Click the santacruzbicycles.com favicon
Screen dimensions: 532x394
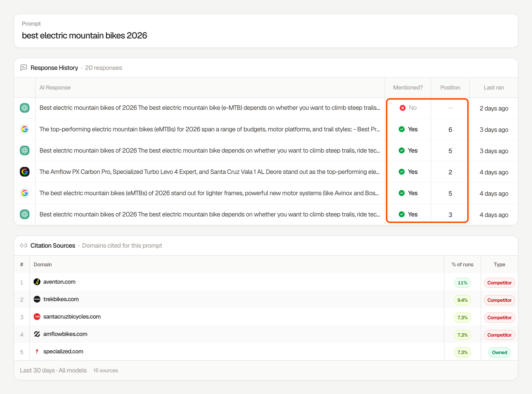tap(37, 317)
